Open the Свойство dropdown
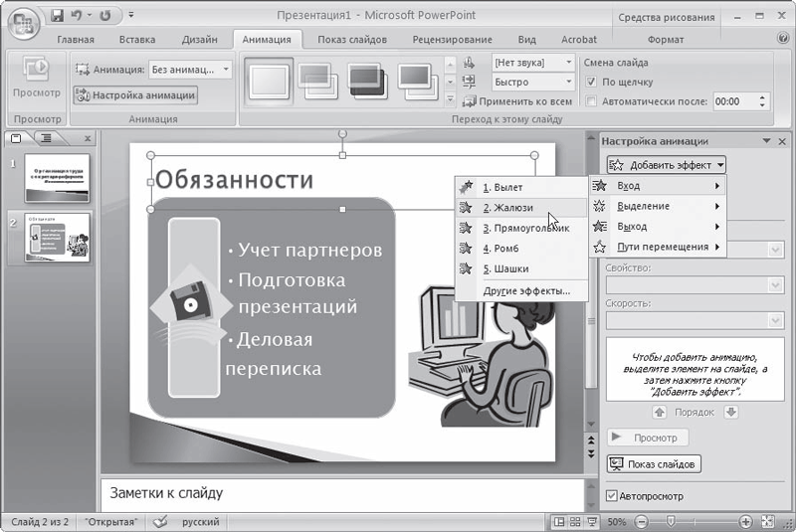The image size is (796, 532). [x=695, y=285]
